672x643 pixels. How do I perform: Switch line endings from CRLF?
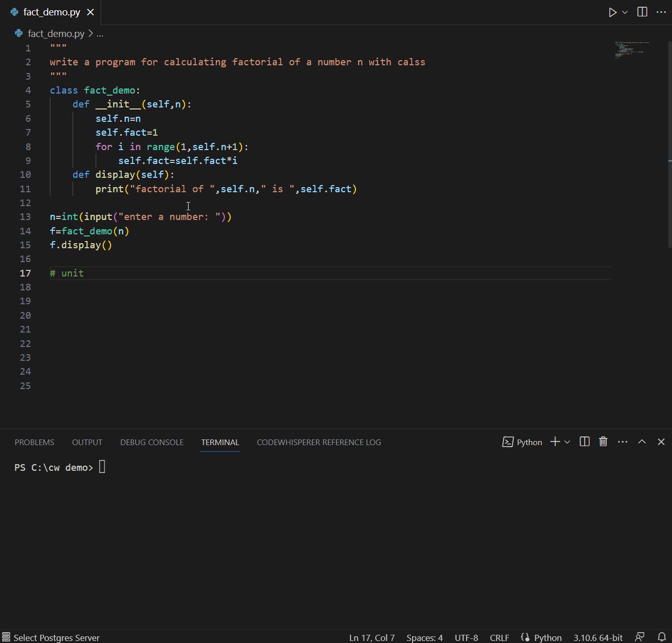(499, 637)
